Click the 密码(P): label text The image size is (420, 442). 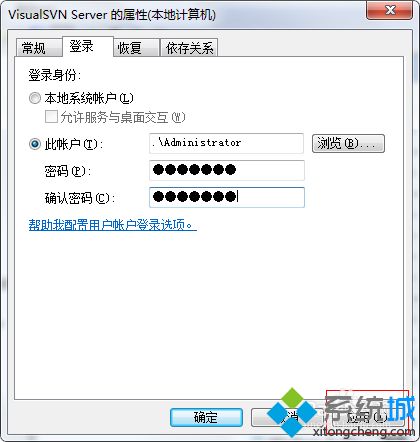(68, 171)
